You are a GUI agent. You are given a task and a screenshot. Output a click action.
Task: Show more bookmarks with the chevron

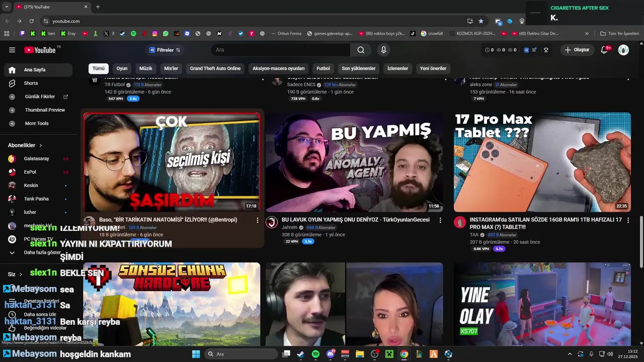587,34
